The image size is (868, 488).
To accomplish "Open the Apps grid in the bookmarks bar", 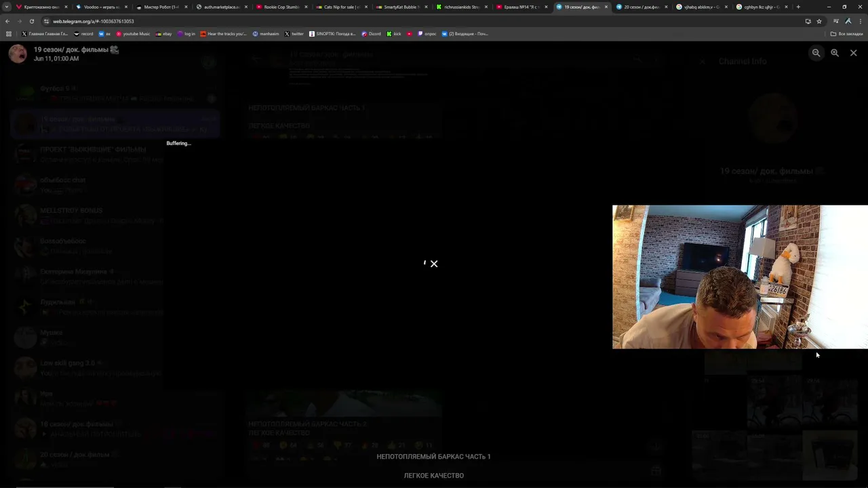I will click(8, 34).
